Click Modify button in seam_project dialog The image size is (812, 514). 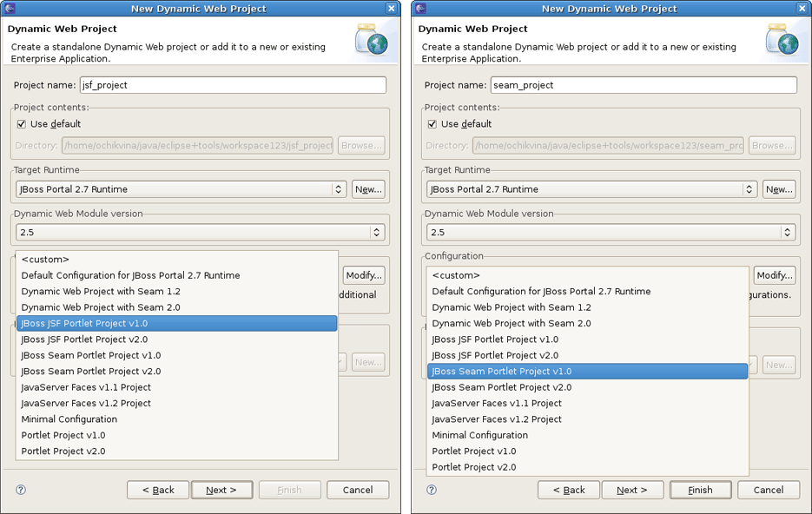pyautogui.click(x=775, y=275)
